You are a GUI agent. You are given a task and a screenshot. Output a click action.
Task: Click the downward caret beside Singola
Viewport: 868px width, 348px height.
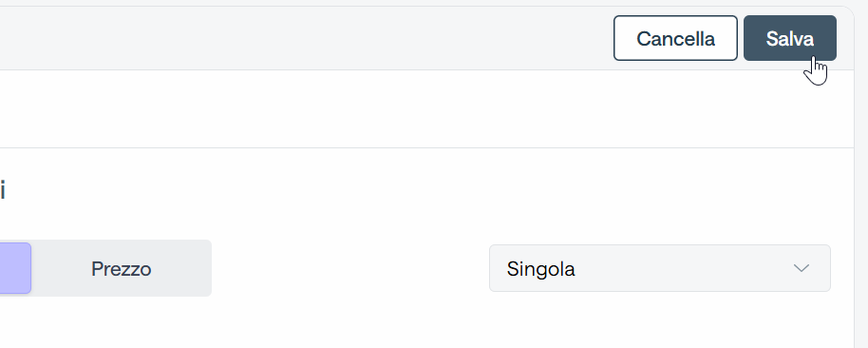(x=801, y=269)
